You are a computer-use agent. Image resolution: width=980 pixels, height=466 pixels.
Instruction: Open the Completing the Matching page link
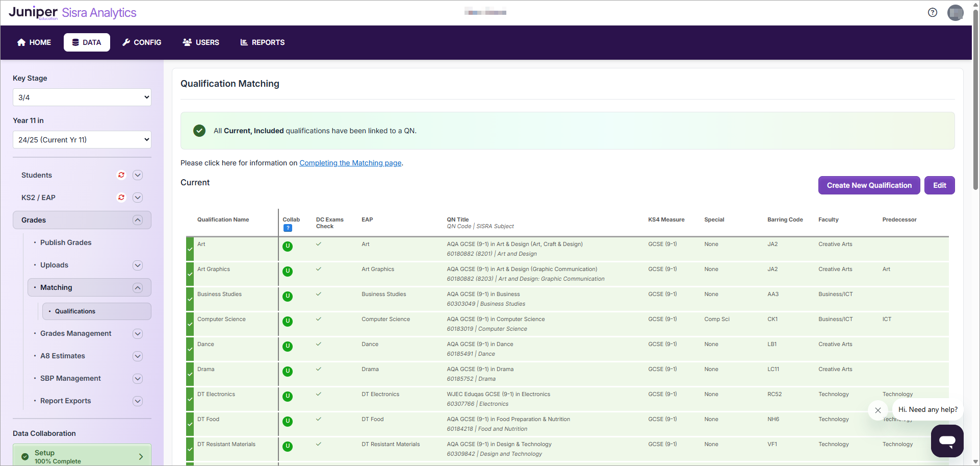[x=350, y=163]
